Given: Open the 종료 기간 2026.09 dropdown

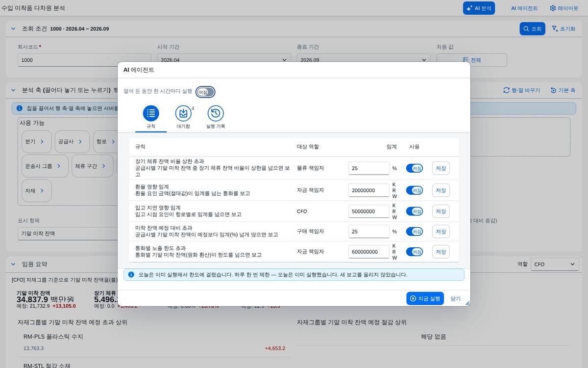Looking at the screenshot, I should point(364,60).
